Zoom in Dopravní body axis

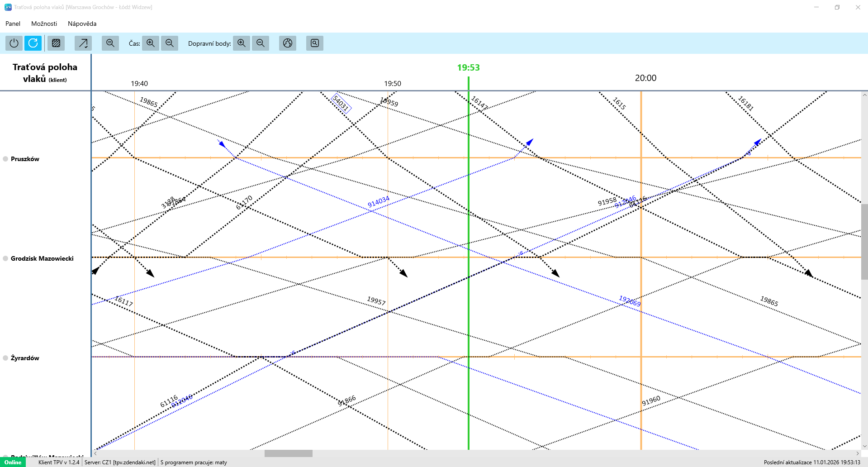point(242,43)
